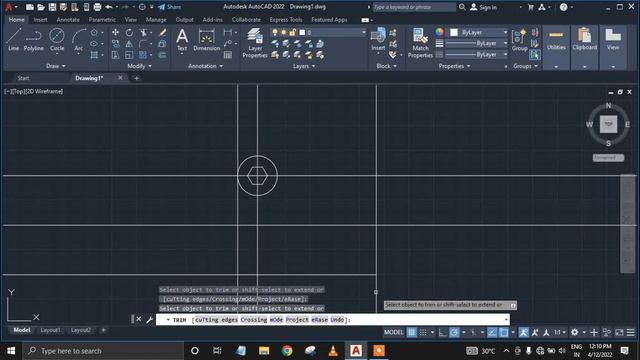Toggle annotation objects visibility in status bar
The height and width of the screenshot is (360, 640).
(x=524, y=332)
